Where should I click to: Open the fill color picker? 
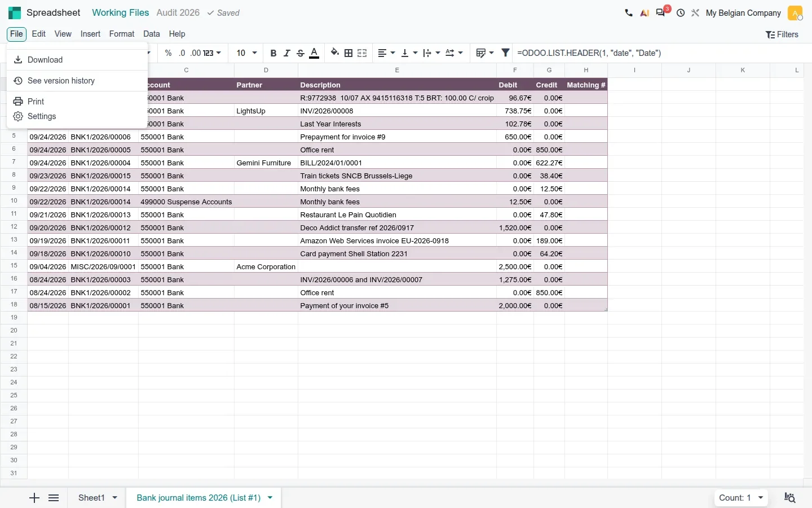click(x=335, y=53)
